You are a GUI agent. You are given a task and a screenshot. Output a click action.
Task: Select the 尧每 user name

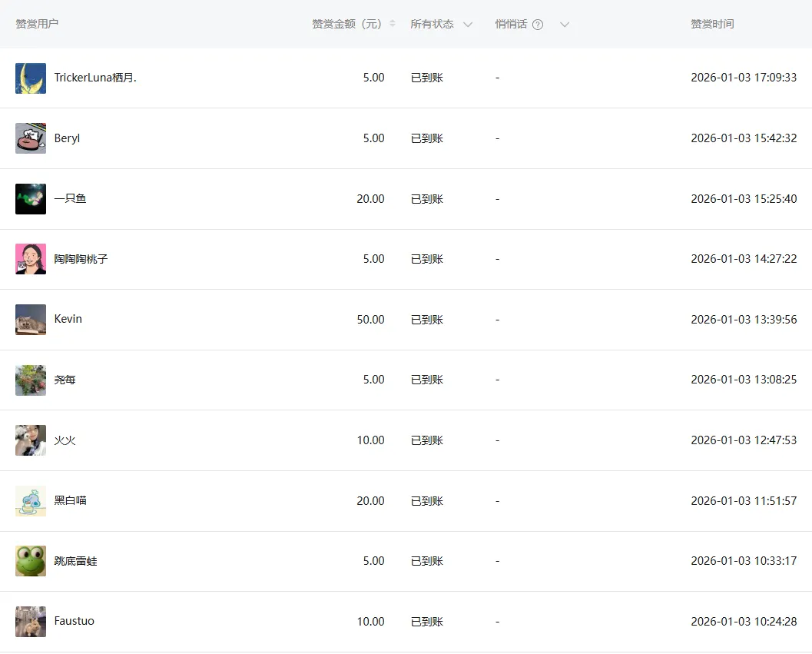point(65,380)
